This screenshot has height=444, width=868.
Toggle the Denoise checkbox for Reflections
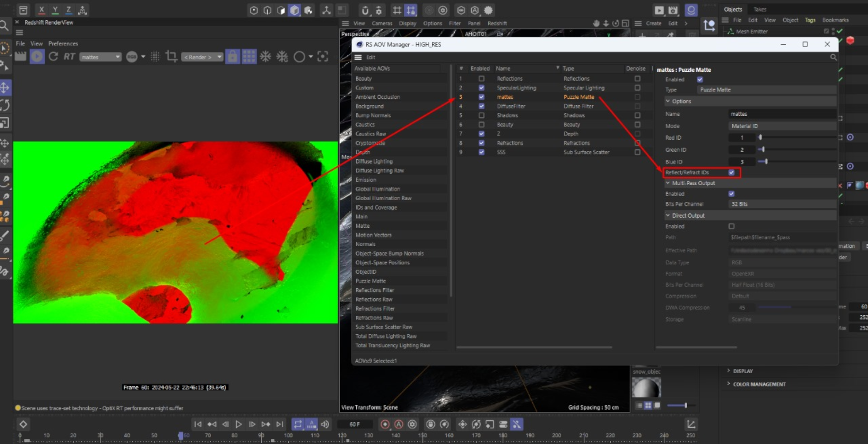[x=637, y=79]
